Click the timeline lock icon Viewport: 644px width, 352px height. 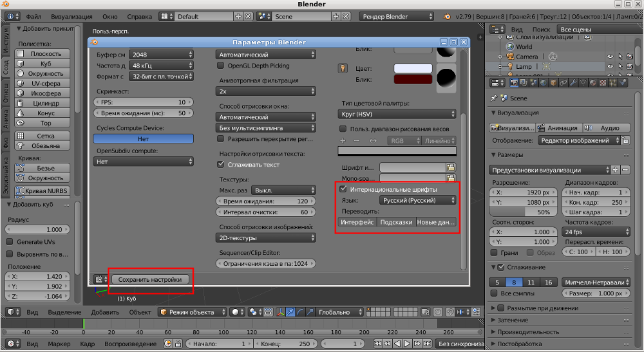tap(178, 344)
